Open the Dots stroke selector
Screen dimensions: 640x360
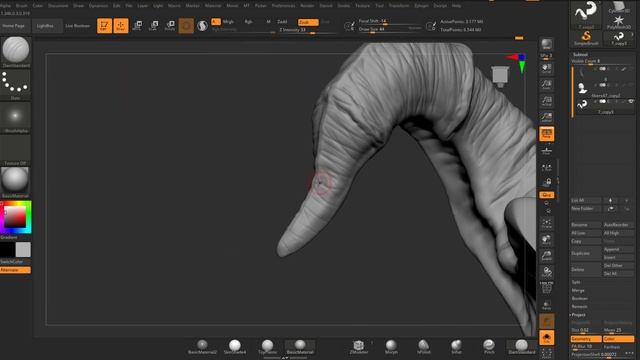[16, 84]
